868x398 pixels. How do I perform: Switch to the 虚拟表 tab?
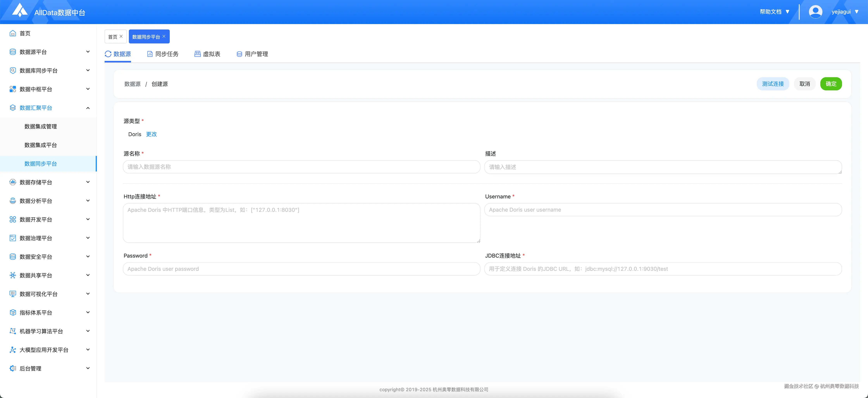point(208,54)
